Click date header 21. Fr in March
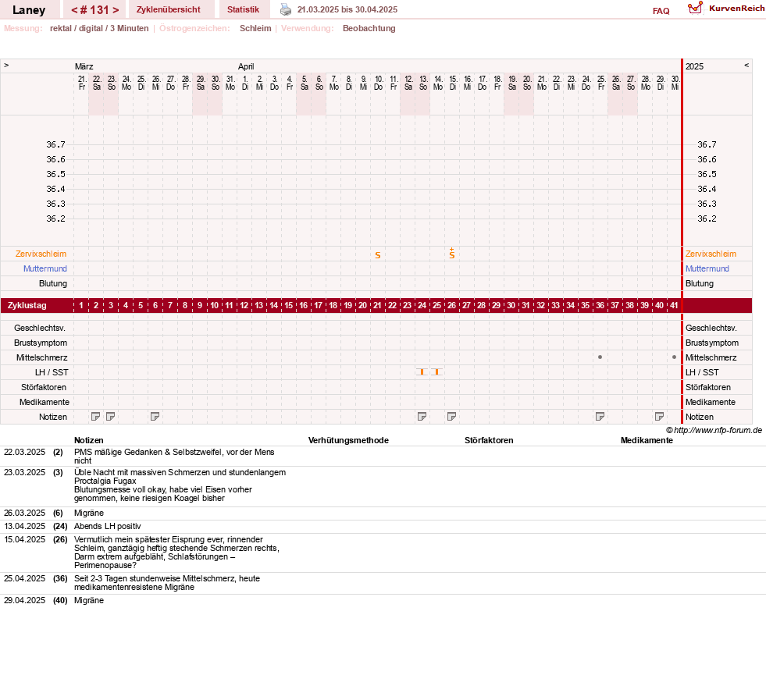Screen dimensions: 766x700 [81, 83]
